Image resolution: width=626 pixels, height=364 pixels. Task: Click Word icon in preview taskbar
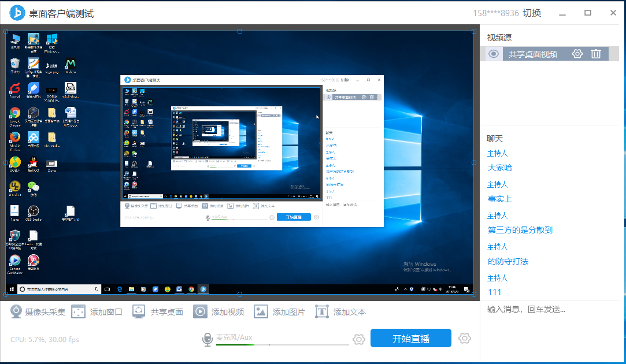[179, 289]
